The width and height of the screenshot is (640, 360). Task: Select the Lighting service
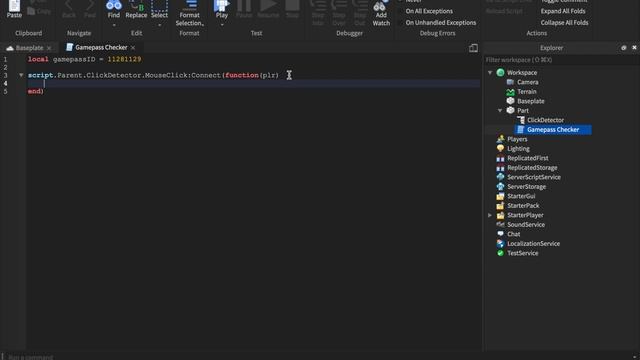pyautogui.click(x=518, y=149)
